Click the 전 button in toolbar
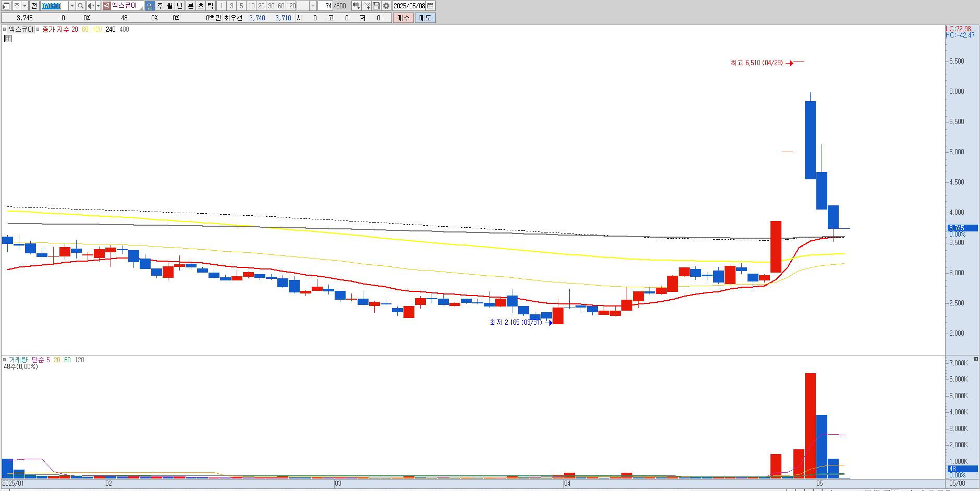This screenshot has height=491, width=980. tap(34, 6)
